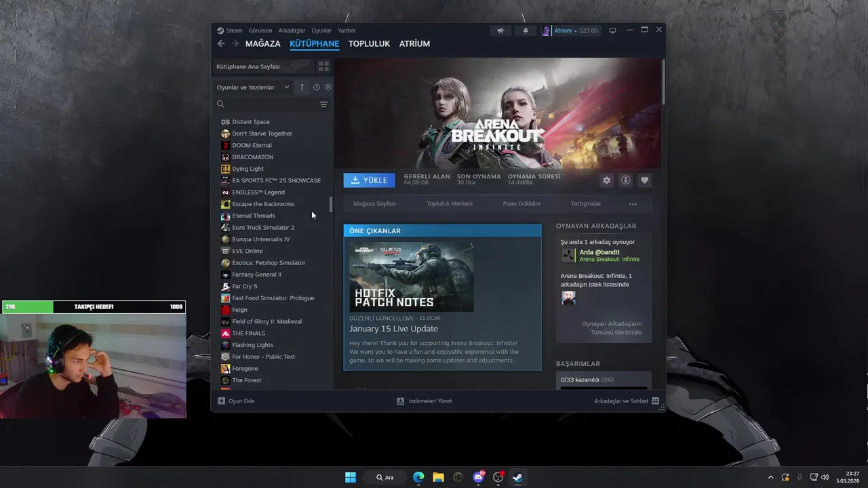Open Puan Dükkânı link
This screenshot has width=868, height=488.
pyautogui.click(x=521, y=203)
